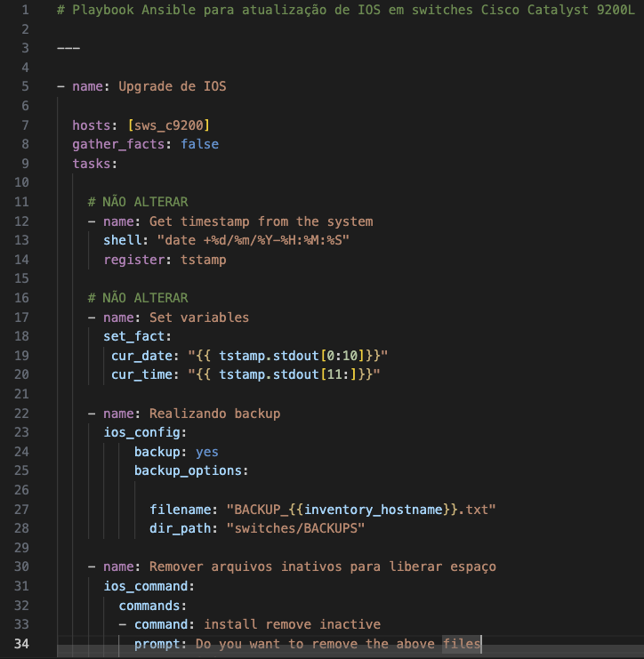
Task: Click 'tstamp.stdout[11:]' expression on line 20
Action: pyautogui.click(x=288, y=374)
